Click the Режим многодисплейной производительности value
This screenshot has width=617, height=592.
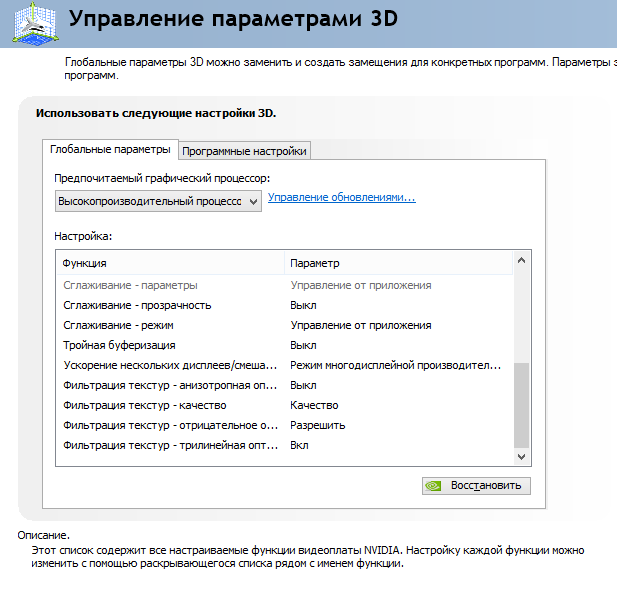point(395,366)
